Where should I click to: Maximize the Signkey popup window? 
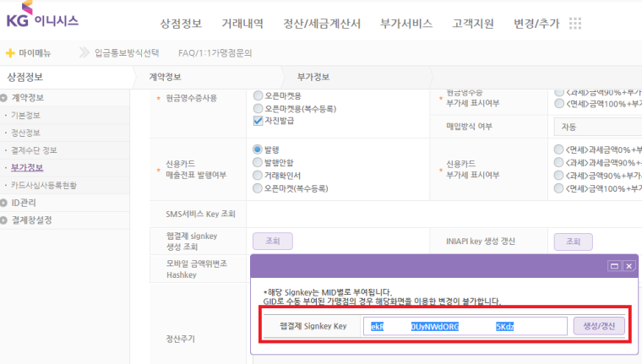click(614, 265)
